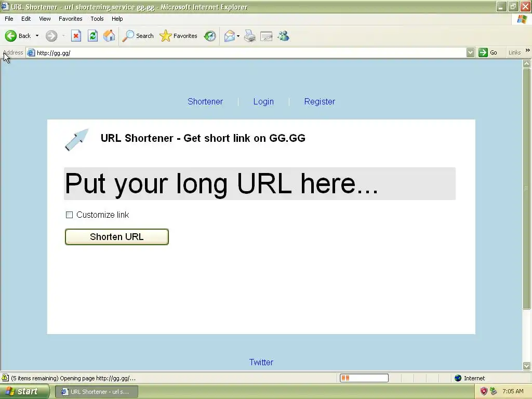This screenshot has height=399, width=532.
Task: Expand the Links toolbar chevron
Action: [528, 50]
